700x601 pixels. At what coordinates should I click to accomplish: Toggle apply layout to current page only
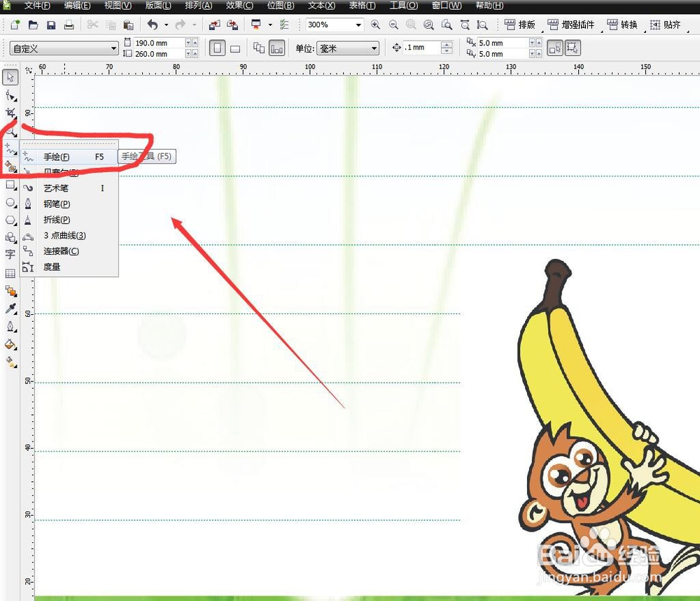(276, 48)
